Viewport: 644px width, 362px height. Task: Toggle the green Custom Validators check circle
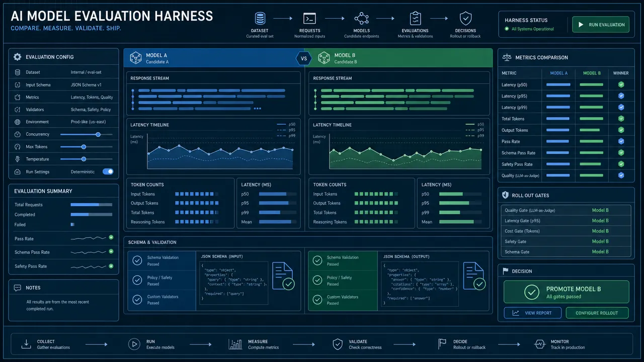tap(317, 300)
